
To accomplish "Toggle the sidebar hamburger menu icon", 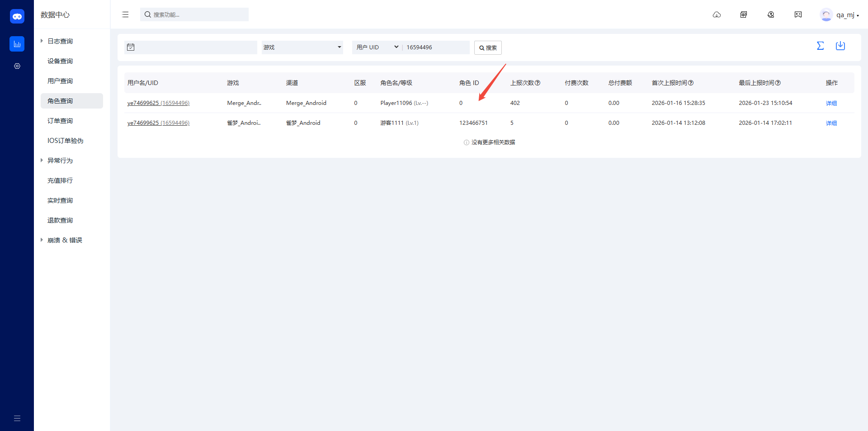I will [x=125, y=15].
